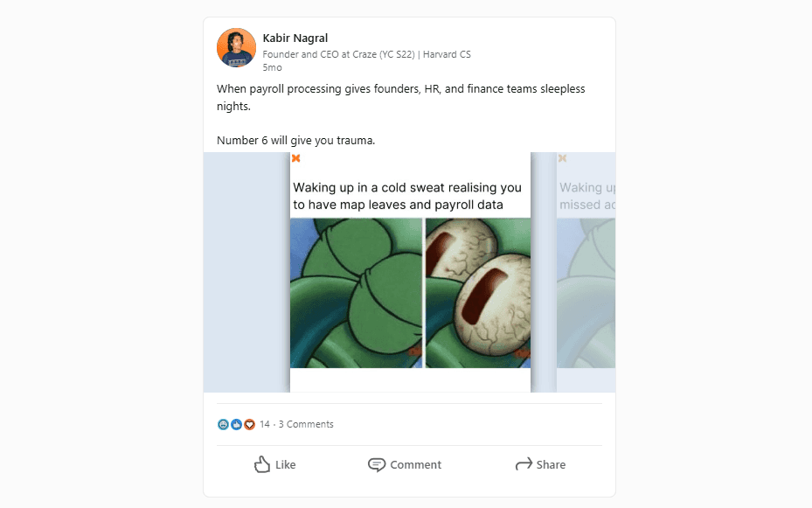Click the reaction count showing 14
Viewport: 812px width, 508px height.
point(267,424)
